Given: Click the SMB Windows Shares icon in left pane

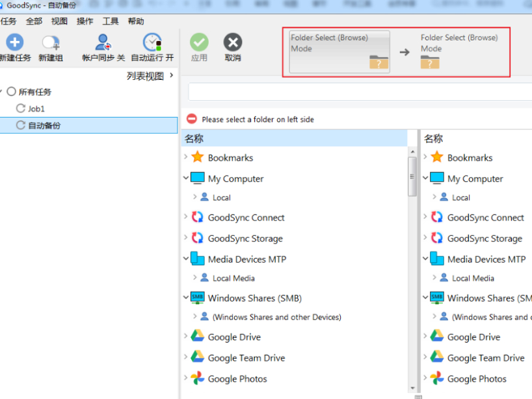Looking at the screenshot, I should coord(198,298).
